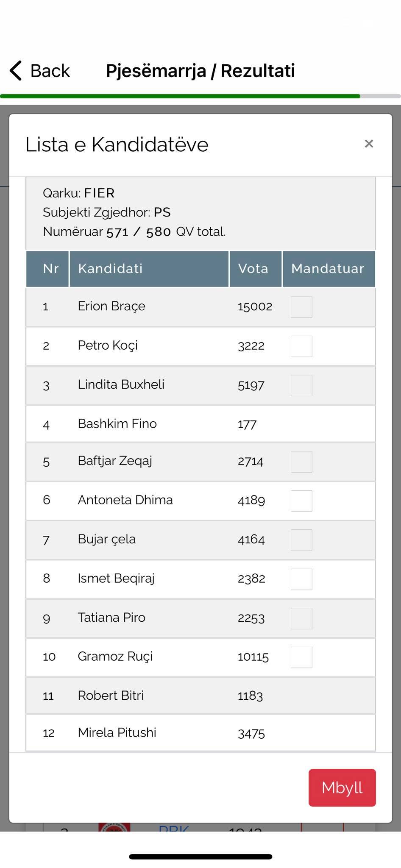Tap the back chevron arrow icon
Screen dimensions: 401x868
pos(16,70)
